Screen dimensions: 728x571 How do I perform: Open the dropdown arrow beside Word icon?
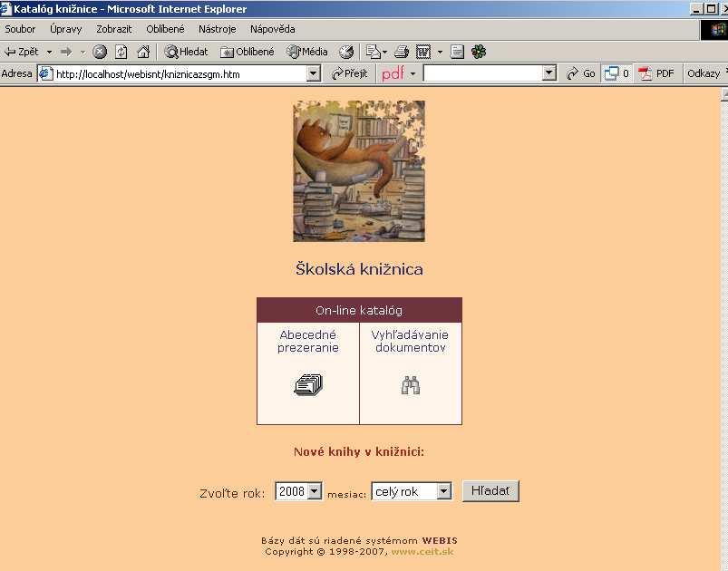440,52
